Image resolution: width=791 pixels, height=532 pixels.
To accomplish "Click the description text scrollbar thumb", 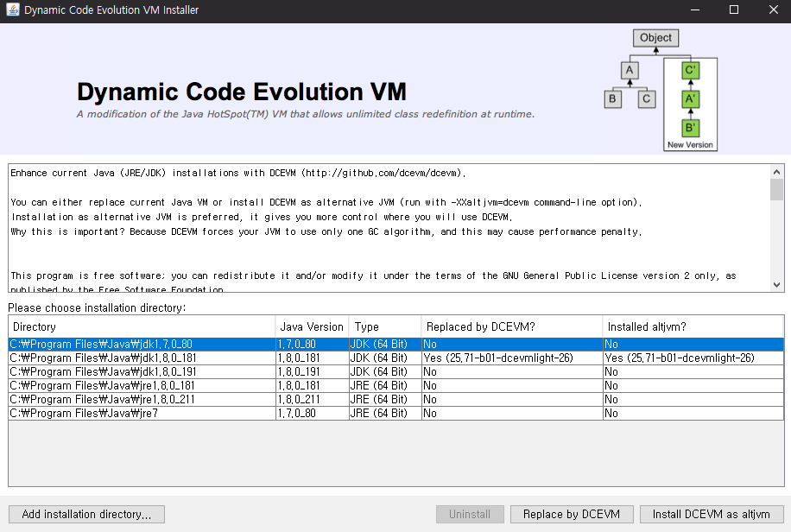I will [776, 190].
